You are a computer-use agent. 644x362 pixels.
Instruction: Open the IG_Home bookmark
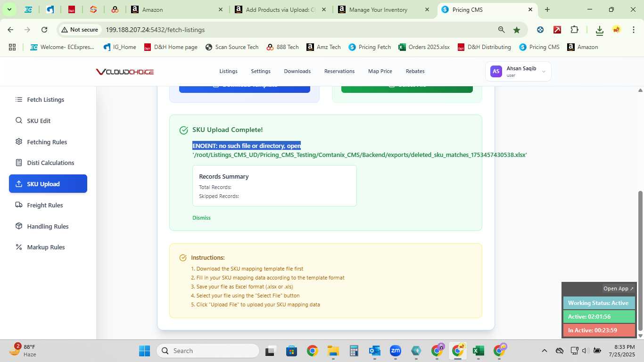click(120, 47)
